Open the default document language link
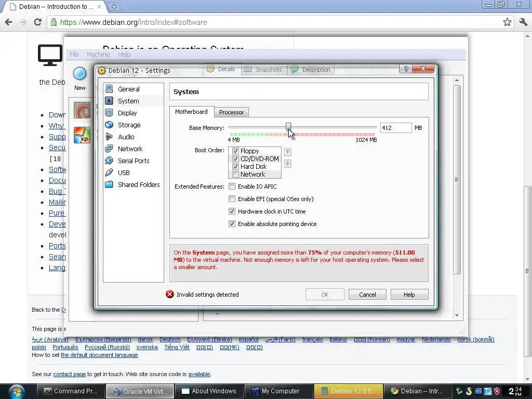Viewport: 532px width, 399px height. coord(99,355)
